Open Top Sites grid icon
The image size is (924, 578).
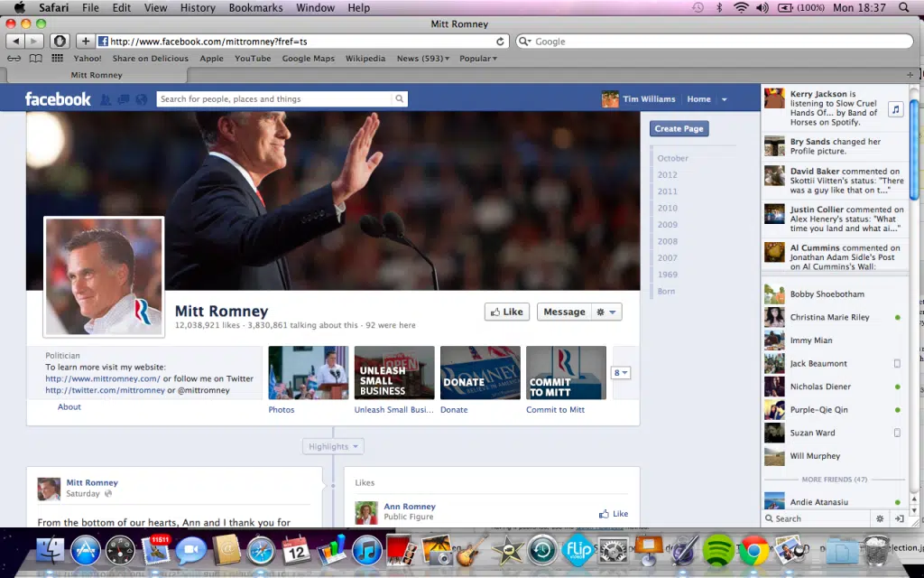(57, 58)
